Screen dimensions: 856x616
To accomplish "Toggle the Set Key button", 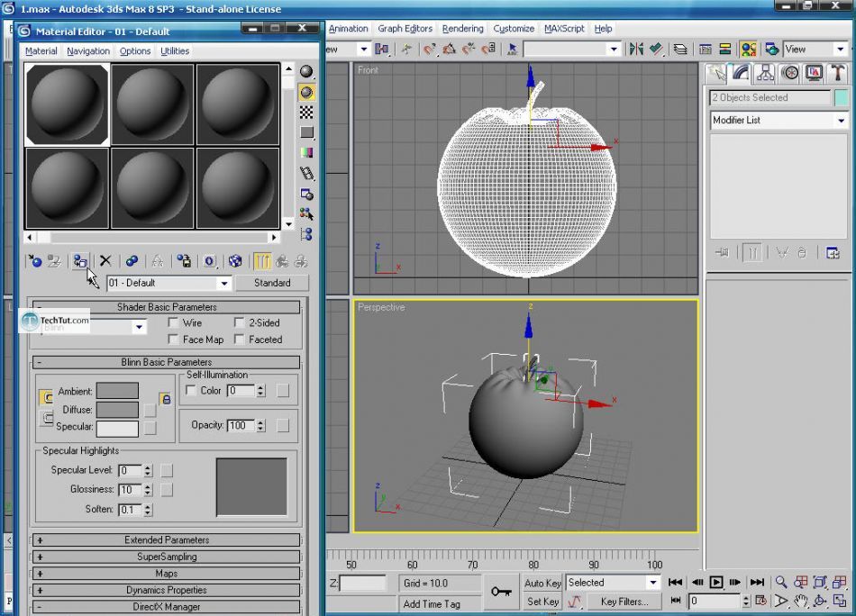I will tap(542, 602).
